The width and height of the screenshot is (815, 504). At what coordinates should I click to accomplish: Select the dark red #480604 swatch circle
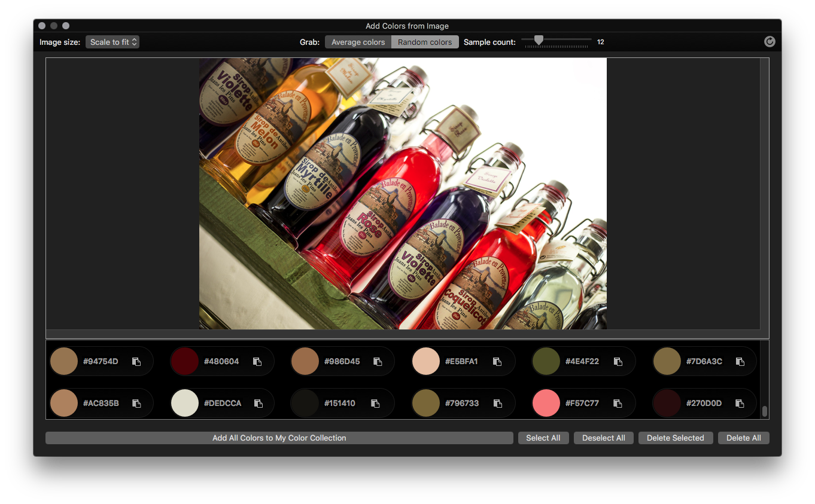tap(184, 361)
